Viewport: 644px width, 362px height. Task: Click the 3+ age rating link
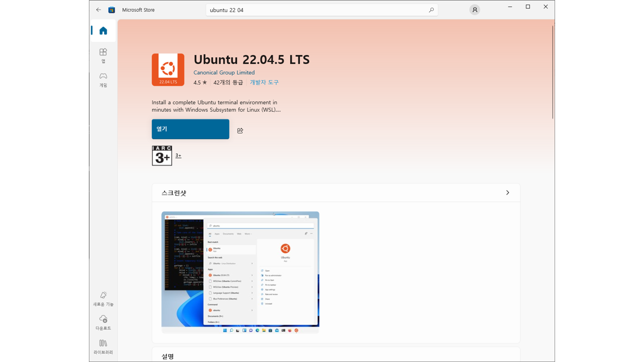click(178, 156)
